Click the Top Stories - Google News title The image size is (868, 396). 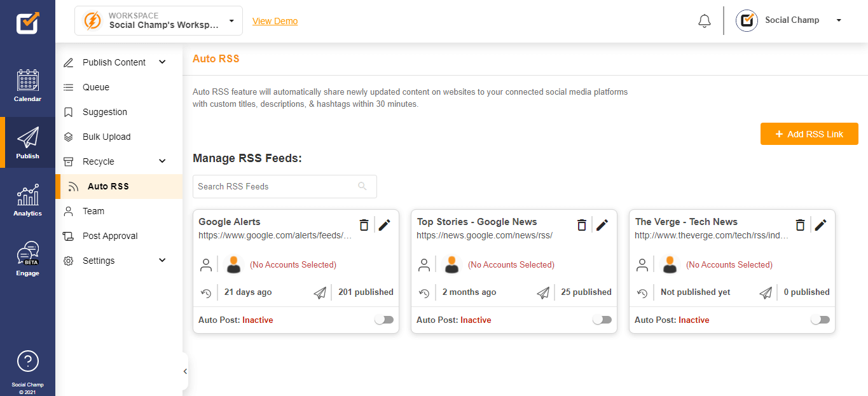pos(477,222)
